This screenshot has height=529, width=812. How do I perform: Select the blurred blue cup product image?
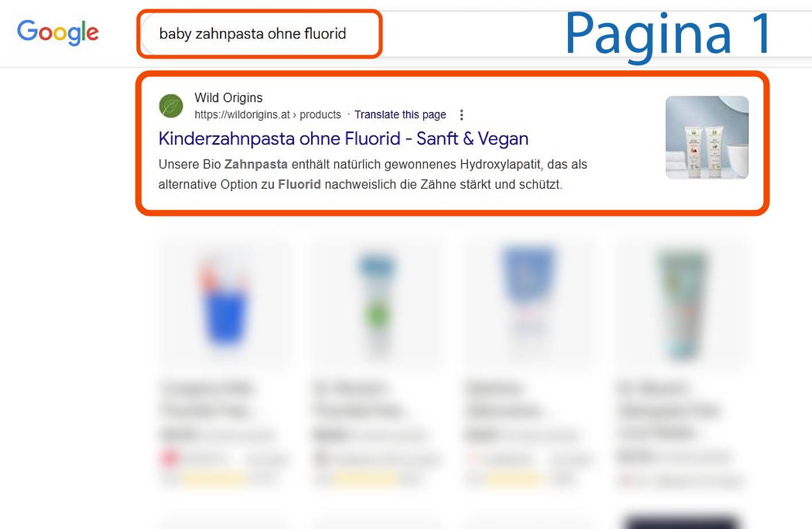225,303
